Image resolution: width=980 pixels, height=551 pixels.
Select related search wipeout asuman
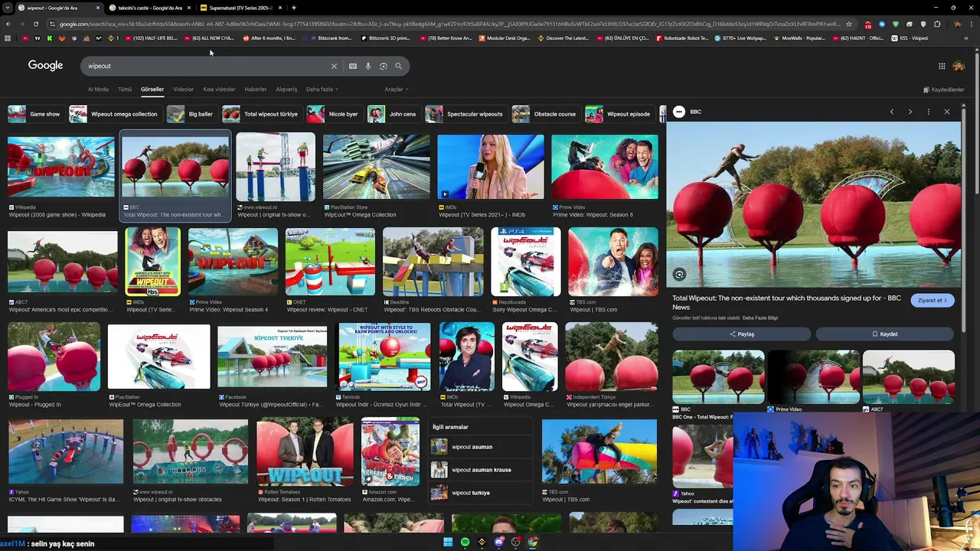click(479, 447)
